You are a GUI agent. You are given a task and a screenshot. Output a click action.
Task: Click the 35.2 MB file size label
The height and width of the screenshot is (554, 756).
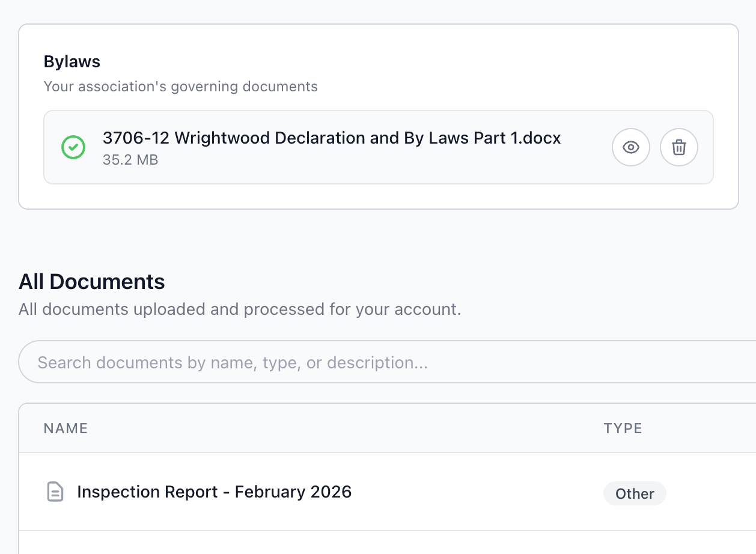(130, 160)
